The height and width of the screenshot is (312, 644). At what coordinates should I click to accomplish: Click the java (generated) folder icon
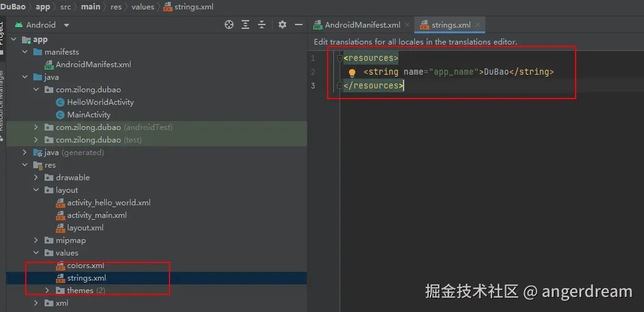click(x=38, y=153)
